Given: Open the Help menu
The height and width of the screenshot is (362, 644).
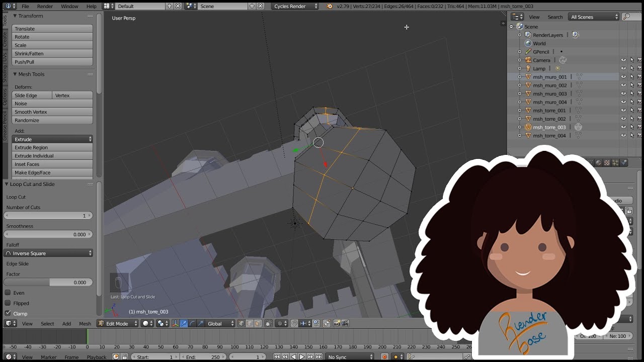Looking at the screenshot, I should tap(91, 6).
